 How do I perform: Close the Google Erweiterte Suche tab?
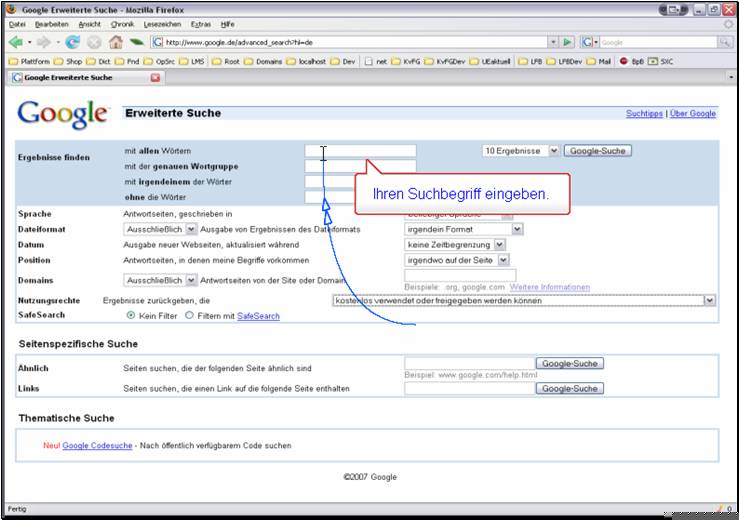(x=155, y=77)
